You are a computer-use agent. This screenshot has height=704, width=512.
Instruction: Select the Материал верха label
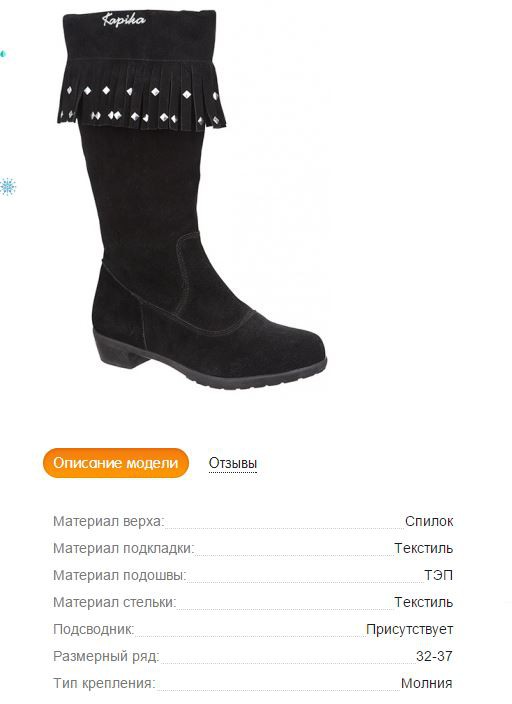point(109,521)
